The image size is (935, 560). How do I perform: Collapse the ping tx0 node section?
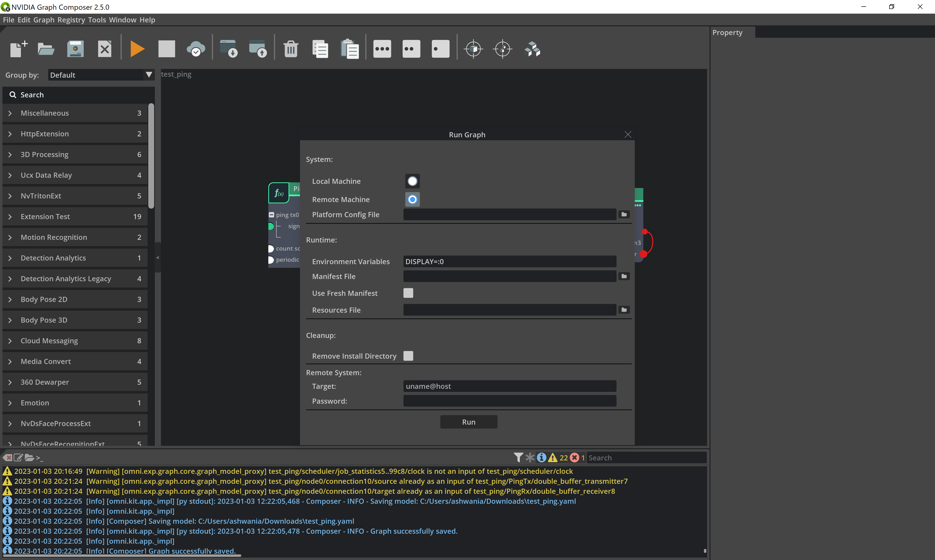click(x=271, y=215)
